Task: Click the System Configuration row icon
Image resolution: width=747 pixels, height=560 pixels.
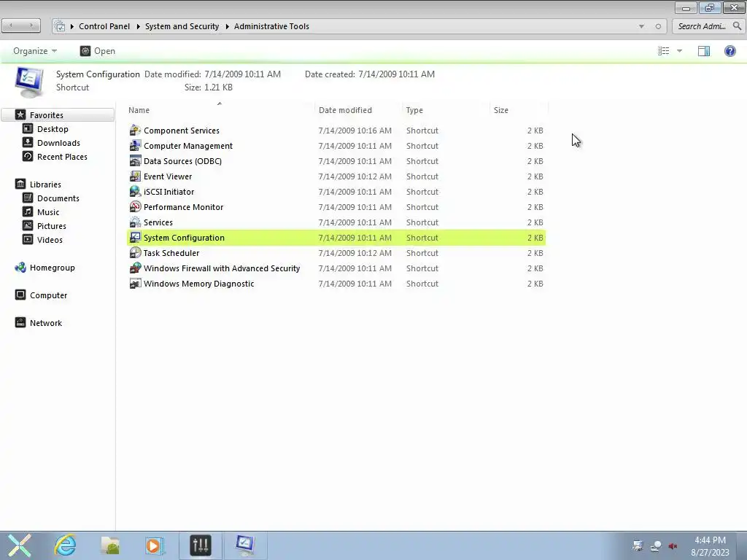Action: point(135,238)
